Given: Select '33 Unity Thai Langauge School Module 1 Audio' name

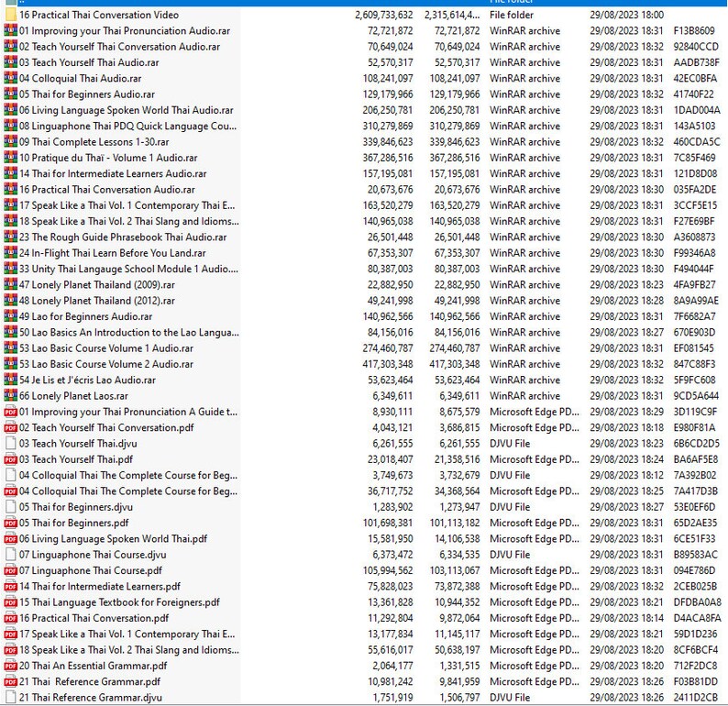Looking at the screenshot, I should point(128,269).
